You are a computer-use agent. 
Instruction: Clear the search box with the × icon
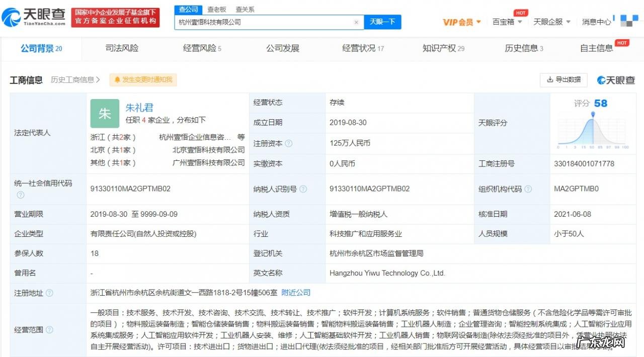(x=357, y=22)
